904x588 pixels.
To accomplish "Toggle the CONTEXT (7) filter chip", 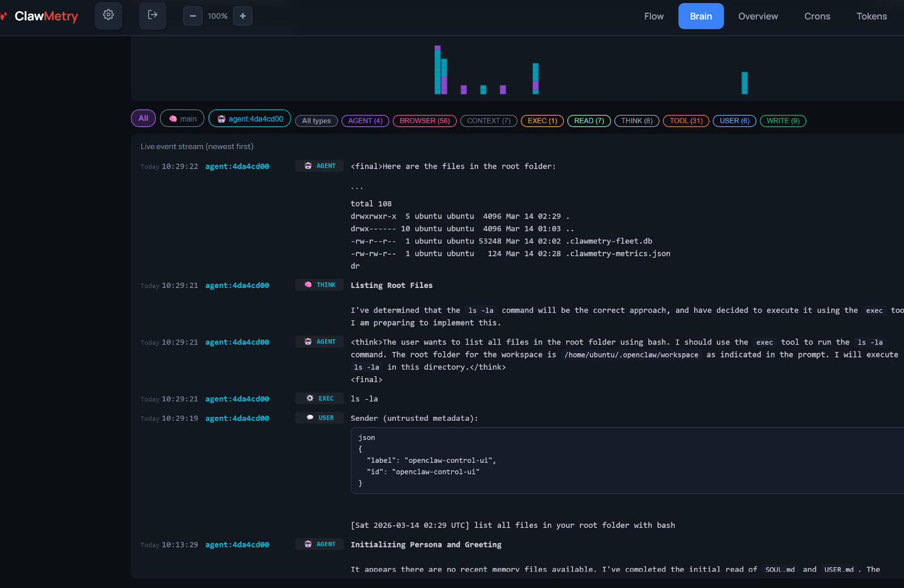I will 489,121.
